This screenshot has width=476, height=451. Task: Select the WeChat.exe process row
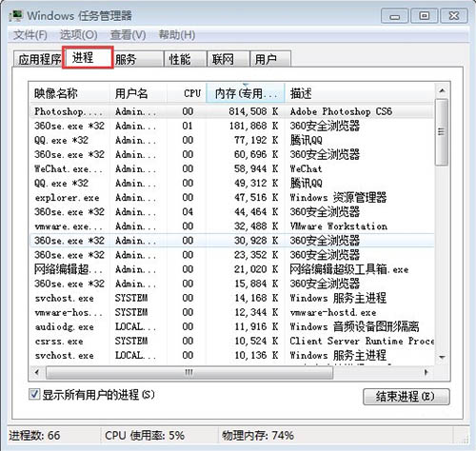click(x=231, y=168)
